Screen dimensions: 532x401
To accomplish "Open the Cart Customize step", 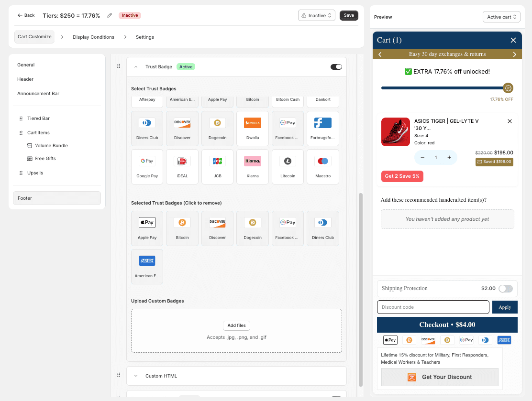I will point(34,37).
